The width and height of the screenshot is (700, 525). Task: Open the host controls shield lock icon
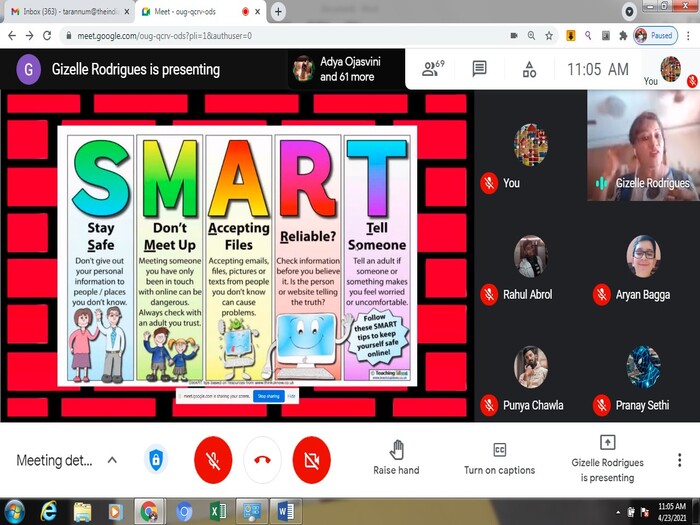click(x=156, y=459)
